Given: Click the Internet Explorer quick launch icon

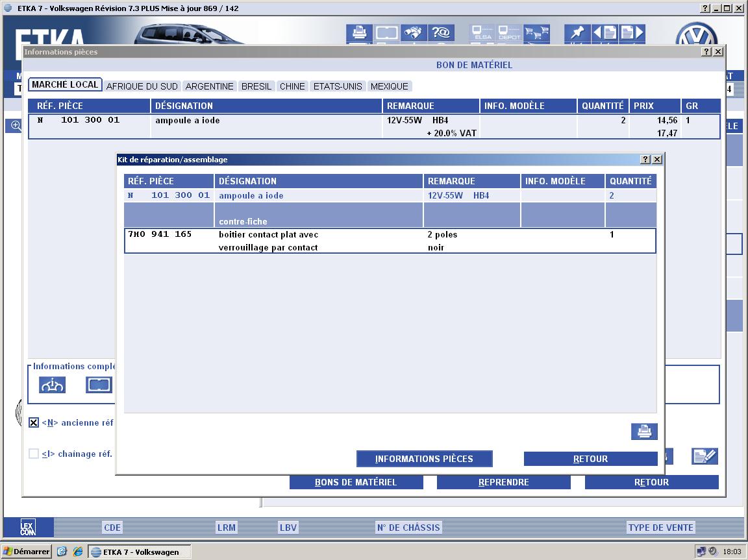Looking at the screenshot, I should click(78, 552).
